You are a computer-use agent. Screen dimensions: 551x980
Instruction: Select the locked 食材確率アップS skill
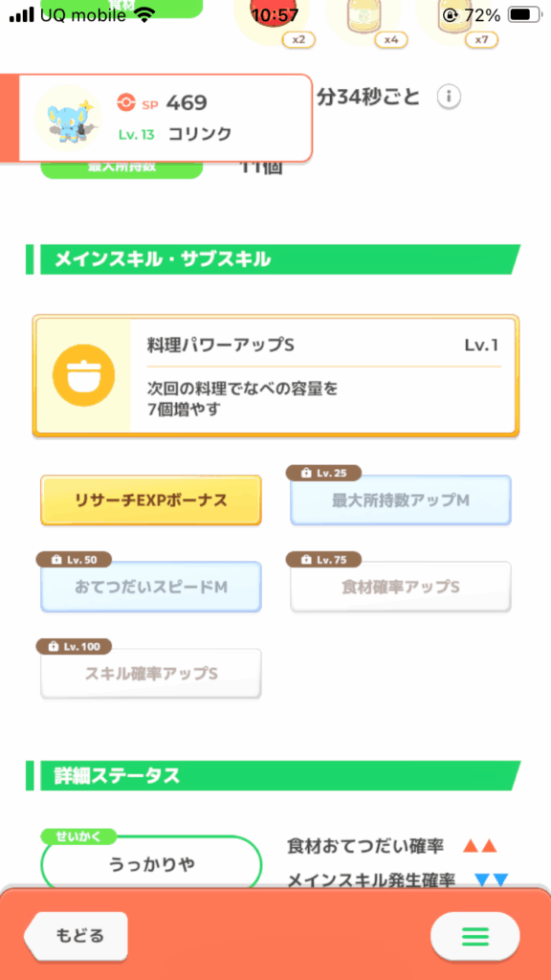click(x=401, y=587)
